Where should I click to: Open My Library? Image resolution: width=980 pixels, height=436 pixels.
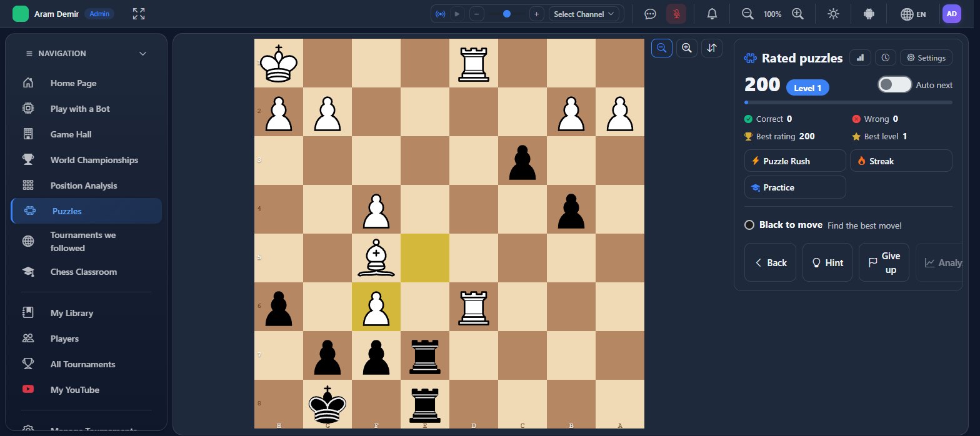86,313
